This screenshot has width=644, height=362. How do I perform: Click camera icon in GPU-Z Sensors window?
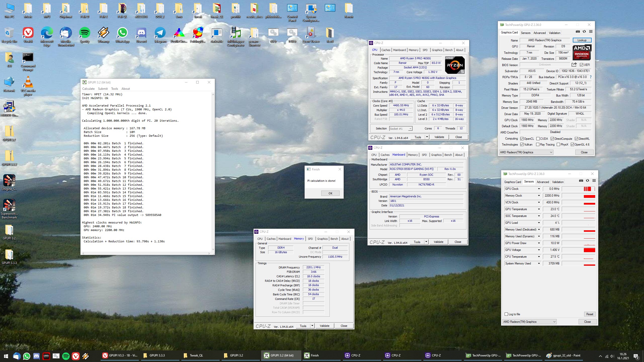(581, 180)
